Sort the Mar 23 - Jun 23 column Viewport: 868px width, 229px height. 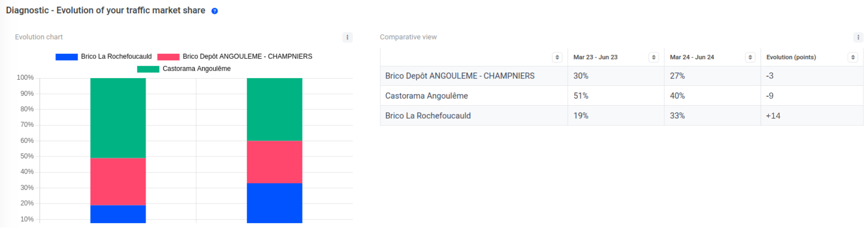[653, 57]
